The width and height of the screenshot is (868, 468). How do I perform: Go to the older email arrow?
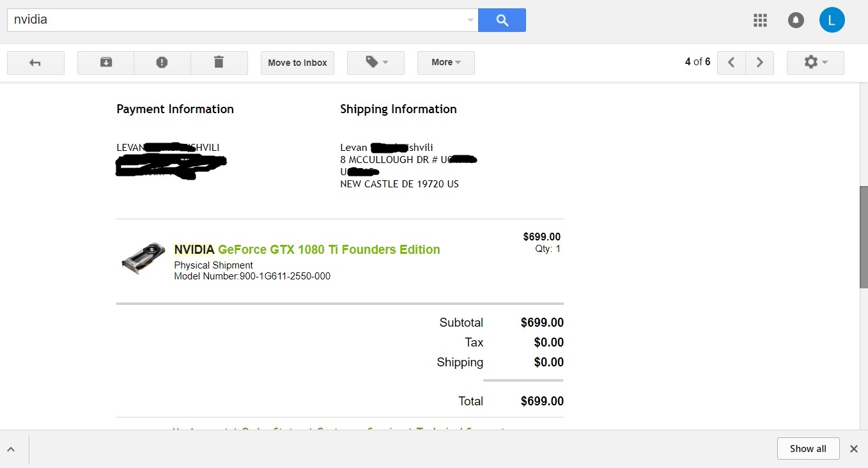coord(760,63)
